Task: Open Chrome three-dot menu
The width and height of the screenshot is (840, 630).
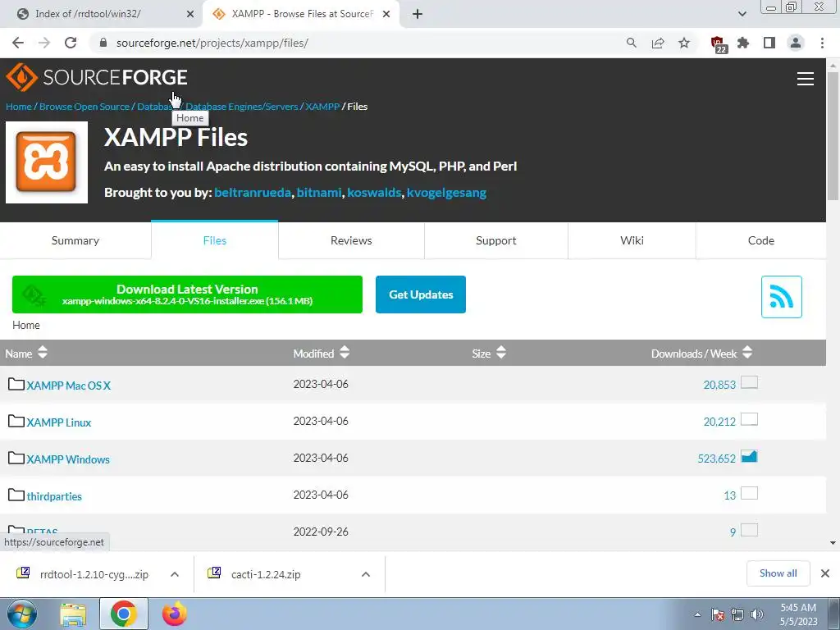Action: coord(822,43)
